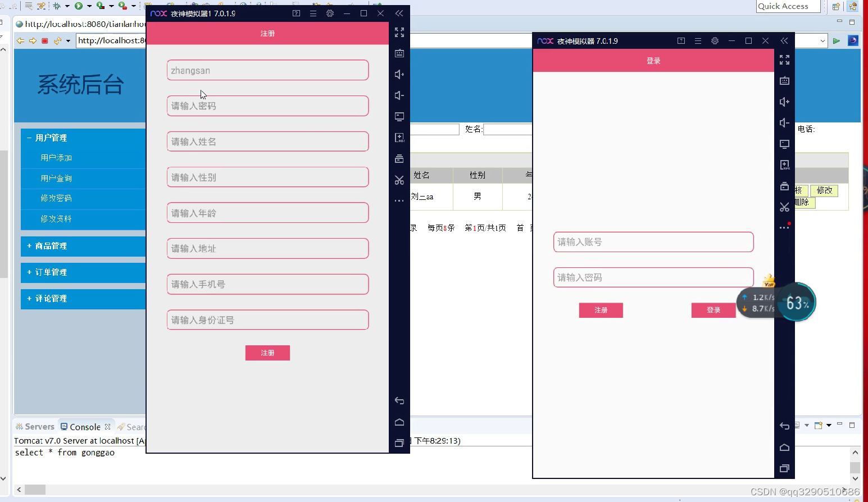Submit the 注册 button on the registration form
The width and height of the screenshot is (868, 502).
click(x=267, y=353)
